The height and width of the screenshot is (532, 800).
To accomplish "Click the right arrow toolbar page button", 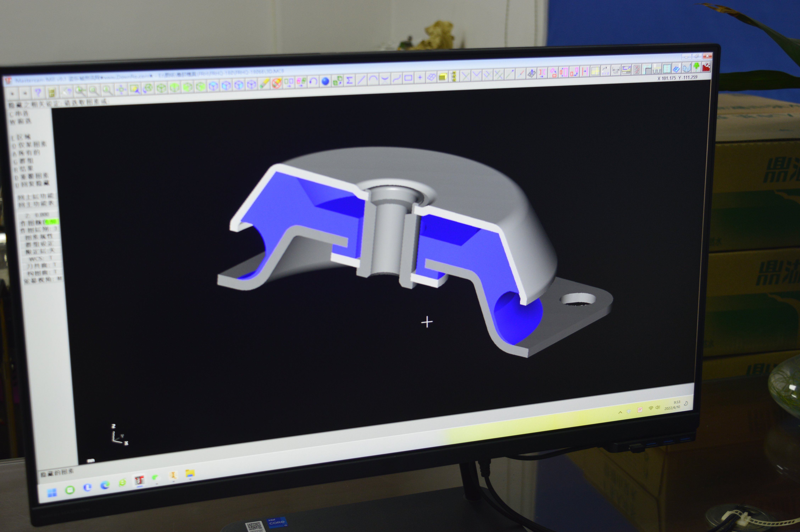I will pyautogui.click(x=25, y=93).
